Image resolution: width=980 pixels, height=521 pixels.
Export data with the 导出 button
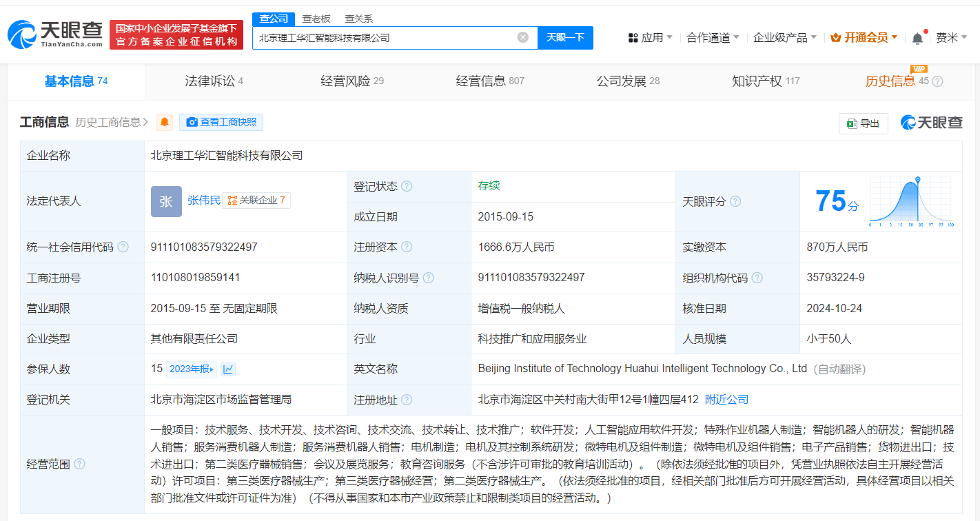863,123
